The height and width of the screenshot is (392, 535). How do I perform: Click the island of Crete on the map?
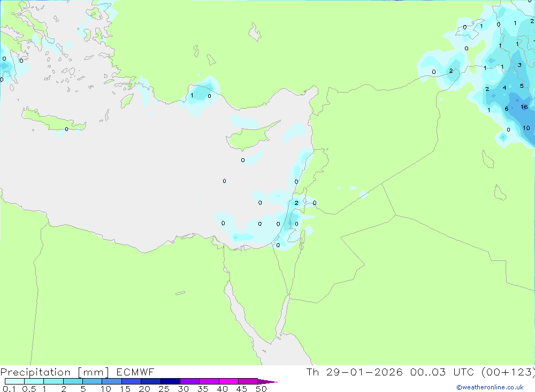tap(53, 120)
